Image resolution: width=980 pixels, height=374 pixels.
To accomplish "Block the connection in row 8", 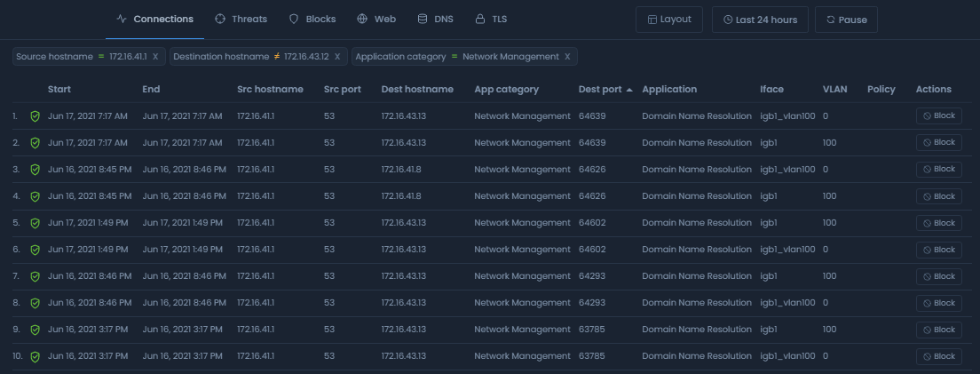I will [939, 303].
